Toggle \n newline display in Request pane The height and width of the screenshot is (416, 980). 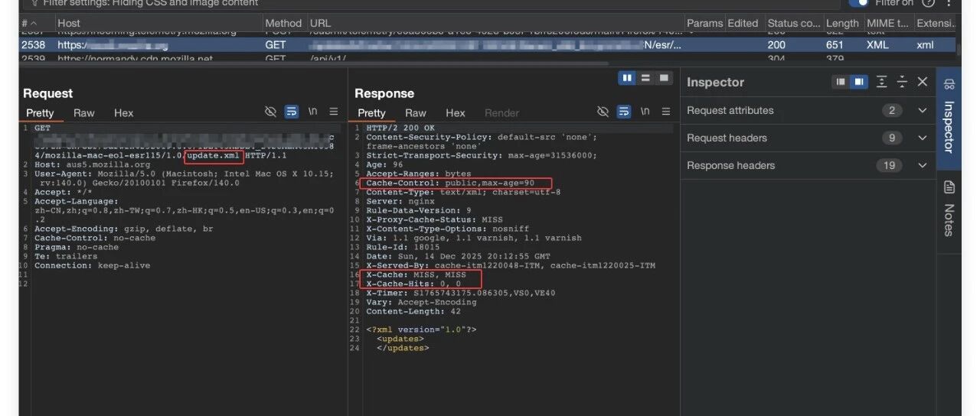(x=312, y=112)
